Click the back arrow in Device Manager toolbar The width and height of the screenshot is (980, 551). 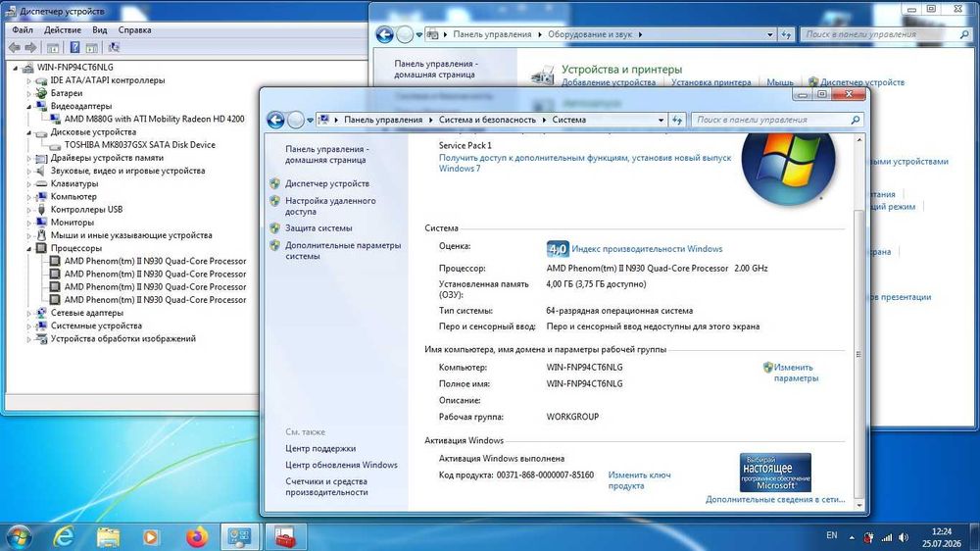15,47
